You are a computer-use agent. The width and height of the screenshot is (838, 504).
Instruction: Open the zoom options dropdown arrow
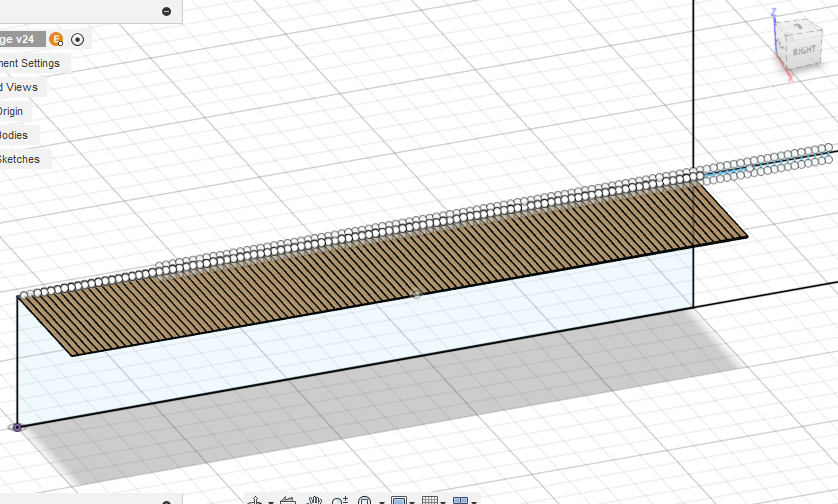381,502
